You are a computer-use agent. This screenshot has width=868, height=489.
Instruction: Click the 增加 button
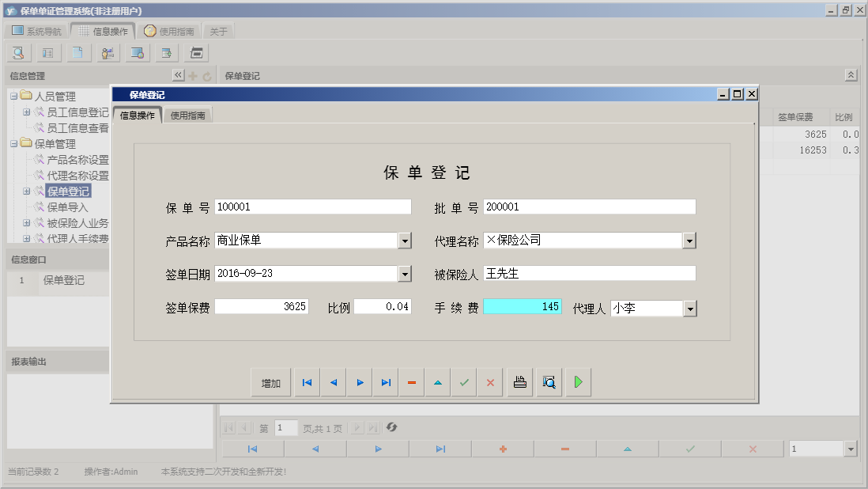point(271,383)
